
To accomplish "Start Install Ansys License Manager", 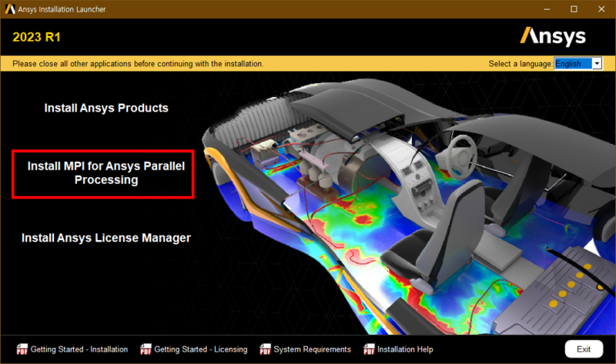I will click(x=106, y=238).
